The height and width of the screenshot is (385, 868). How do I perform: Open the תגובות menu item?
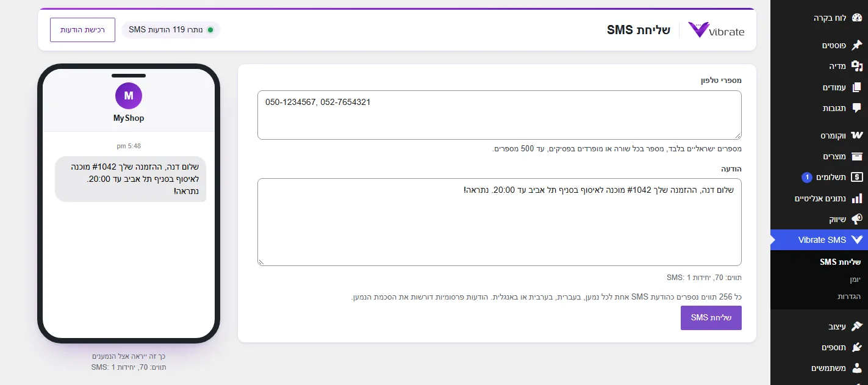click(x=834, y=109)
